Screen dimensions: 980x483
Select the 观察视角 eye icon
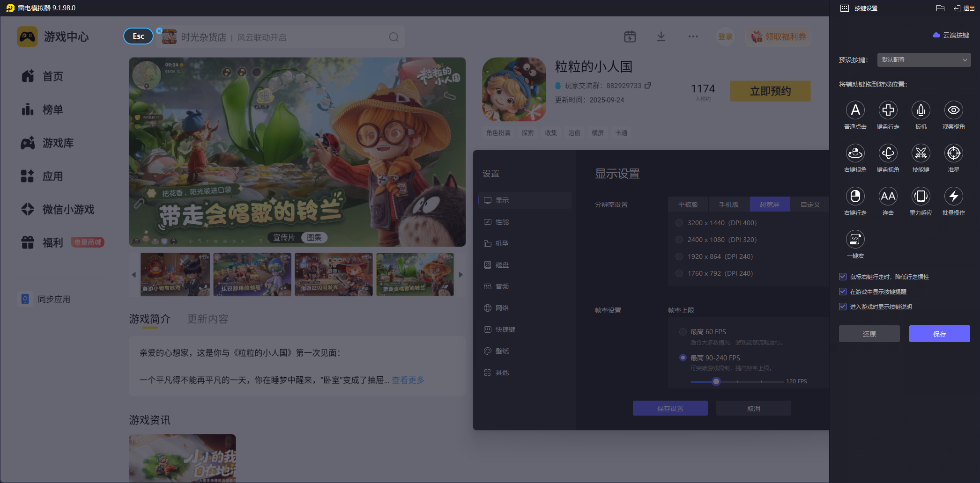pos(953,110)
